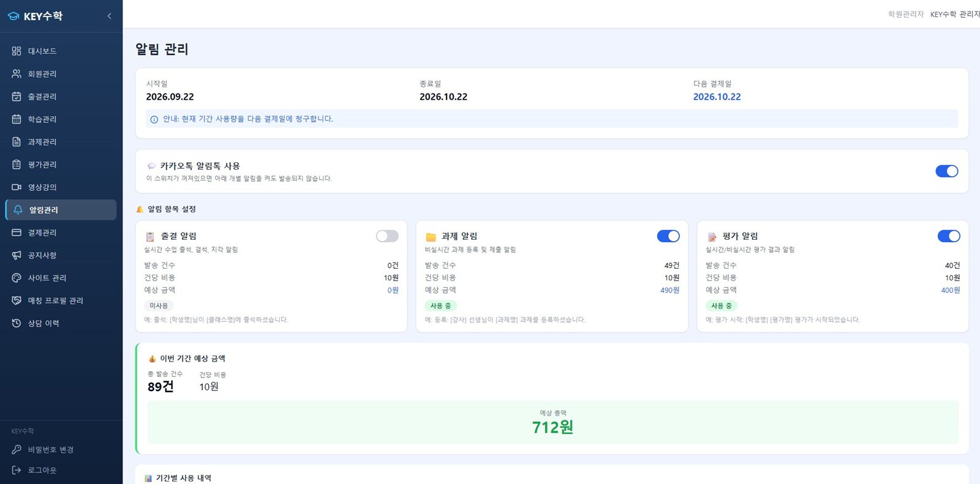Click the 학습관리 calendar icon
980x484 pixels.
pos(17,119)
